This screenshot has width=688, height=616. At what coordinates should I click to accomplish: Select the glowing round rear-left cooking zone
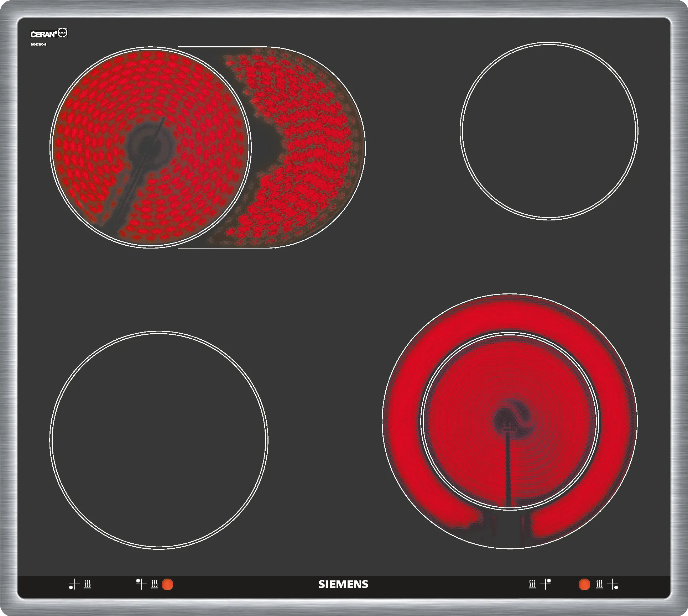pos(150,147)
